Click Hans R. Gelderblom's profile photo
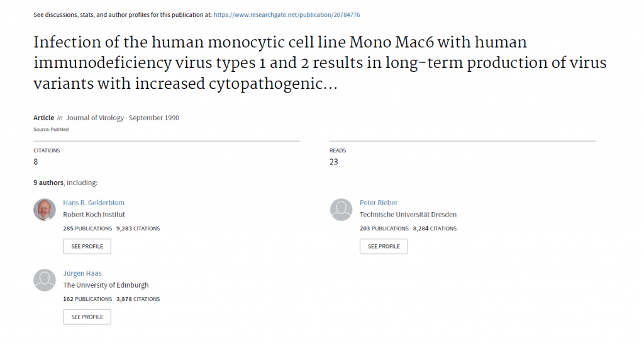 coord(45,210)
